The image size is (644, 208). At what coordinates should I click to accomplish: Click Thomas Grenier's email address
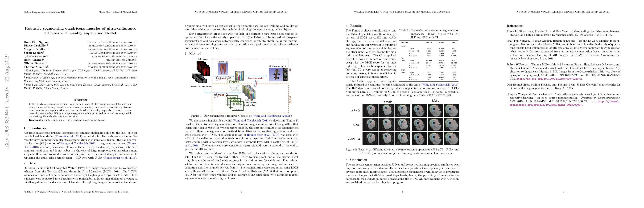point(113,67)
